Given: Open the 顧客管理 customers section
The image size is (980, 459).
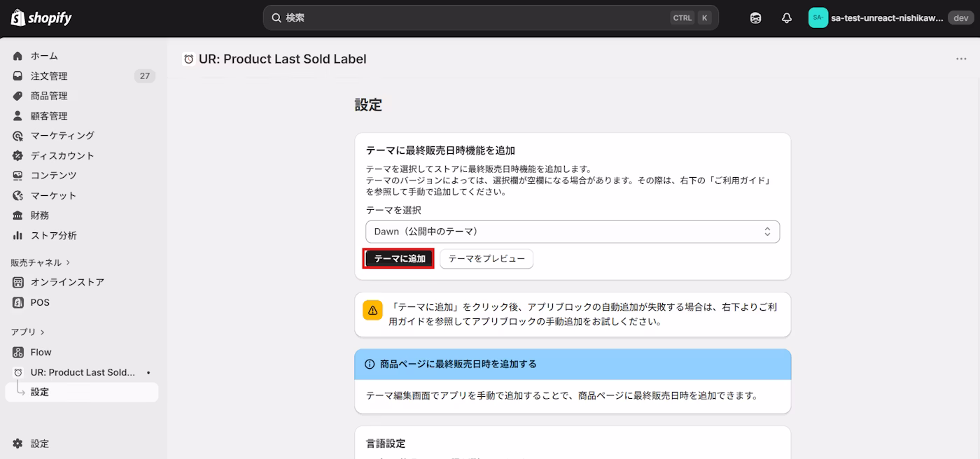Looking at the screenshot, I should 17,115.
